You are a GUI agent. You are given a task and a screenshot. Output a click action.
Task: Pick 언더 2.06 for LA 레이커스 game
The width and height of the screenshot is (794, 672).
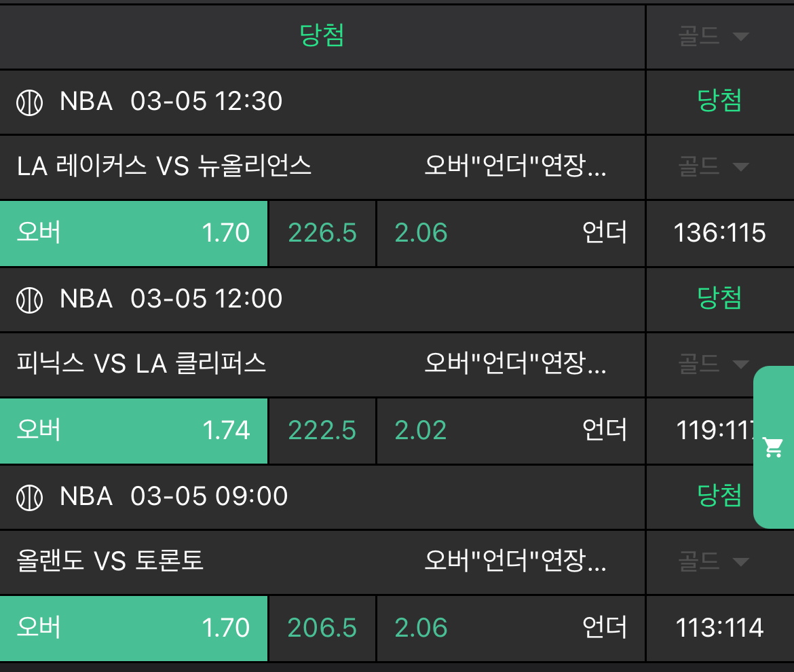click(510, 233)
